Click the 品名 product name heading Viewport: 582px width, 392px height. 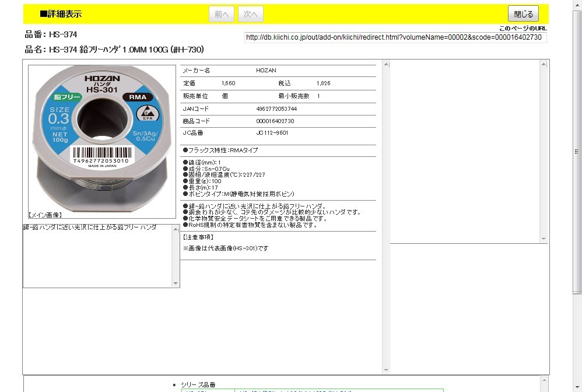(114, 50)
